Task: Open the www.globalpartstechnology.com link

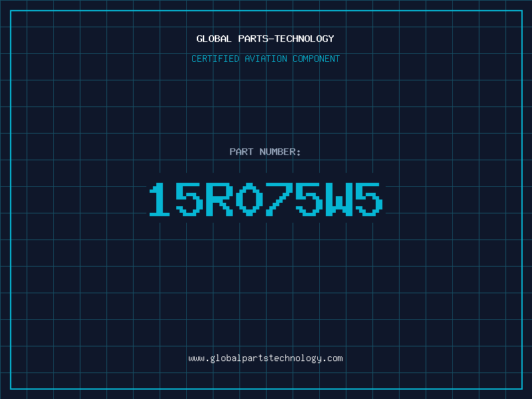Action: click(x=265, y=358)
